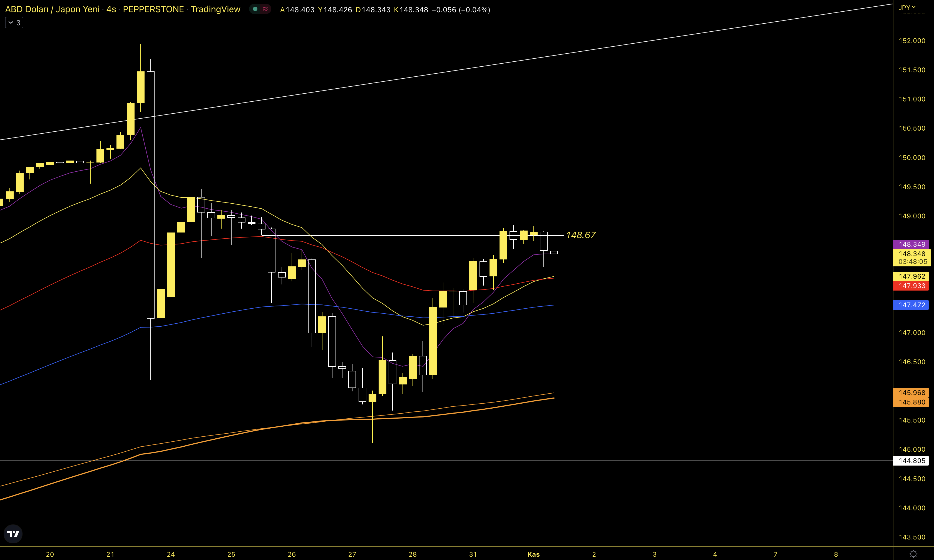Click date 20 on the time axis
The width and height of the screenshot is (934, 560).
coord(50,554)
